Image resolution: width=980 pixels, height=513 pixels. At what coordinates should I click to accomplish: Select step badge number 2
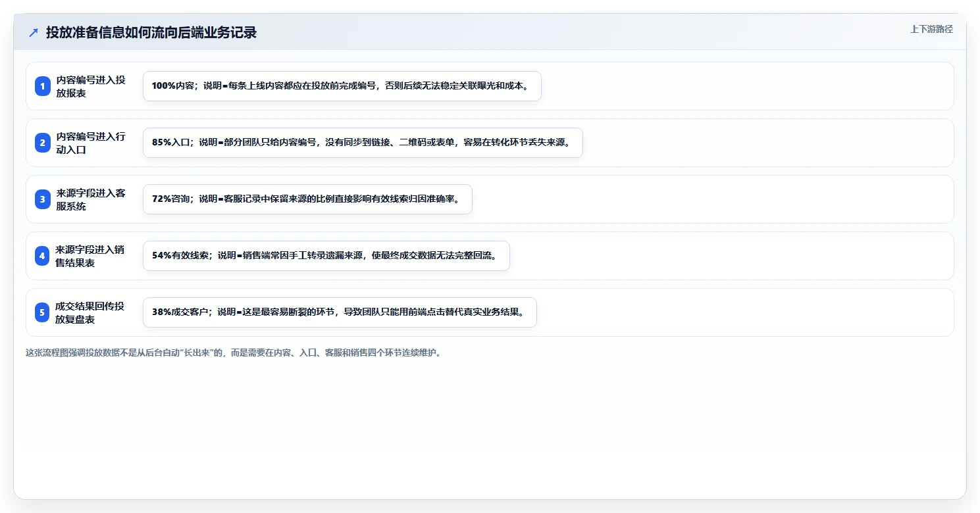tap(43, 143)
